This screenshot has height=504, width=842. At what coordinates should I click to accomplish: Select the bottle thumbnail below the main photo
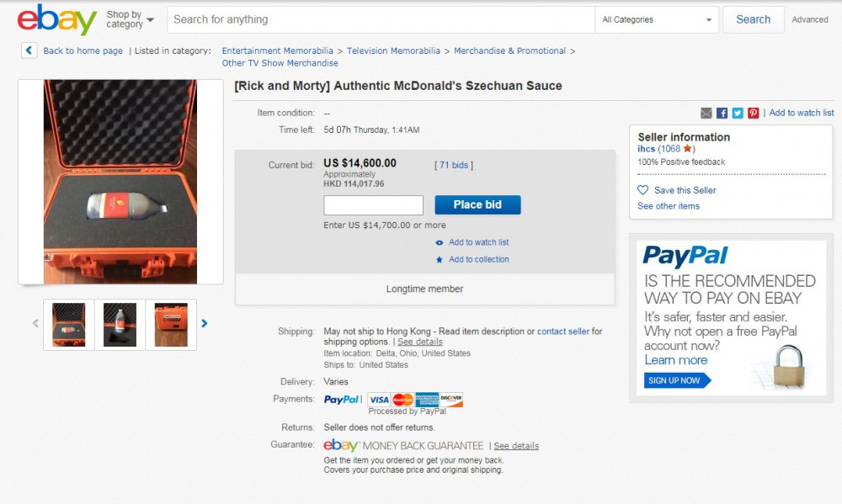120,324
